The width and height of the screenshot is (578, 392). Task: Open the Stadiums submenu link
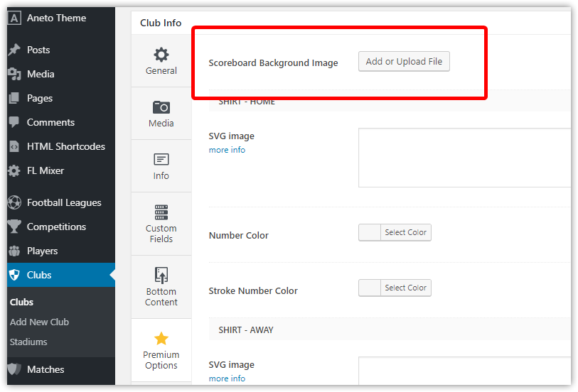28,342
